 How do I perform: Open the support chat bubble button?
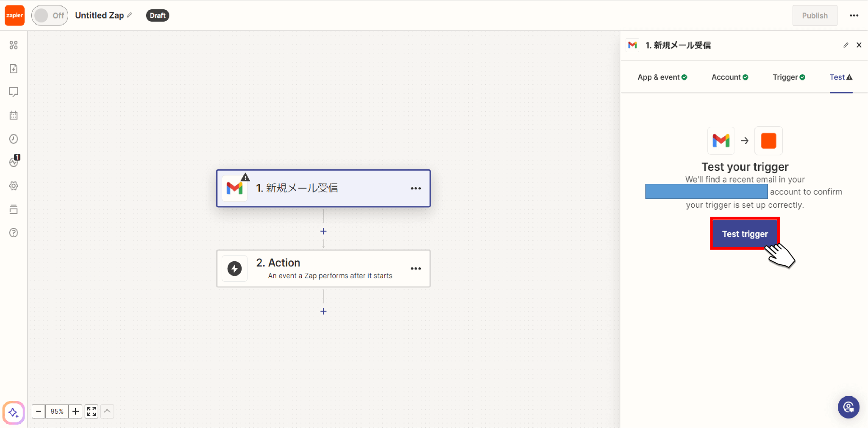(x=849, y=407)
